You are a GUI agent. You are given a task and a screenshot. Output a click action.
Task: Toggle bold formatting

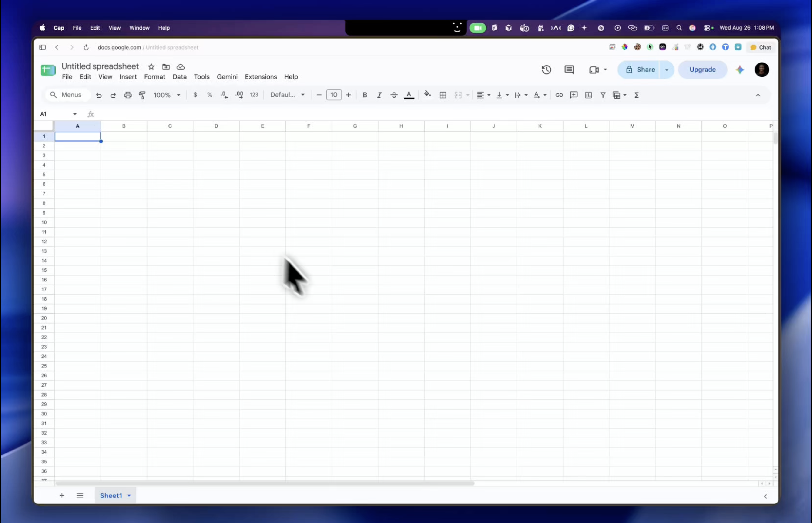click(365, 95)
